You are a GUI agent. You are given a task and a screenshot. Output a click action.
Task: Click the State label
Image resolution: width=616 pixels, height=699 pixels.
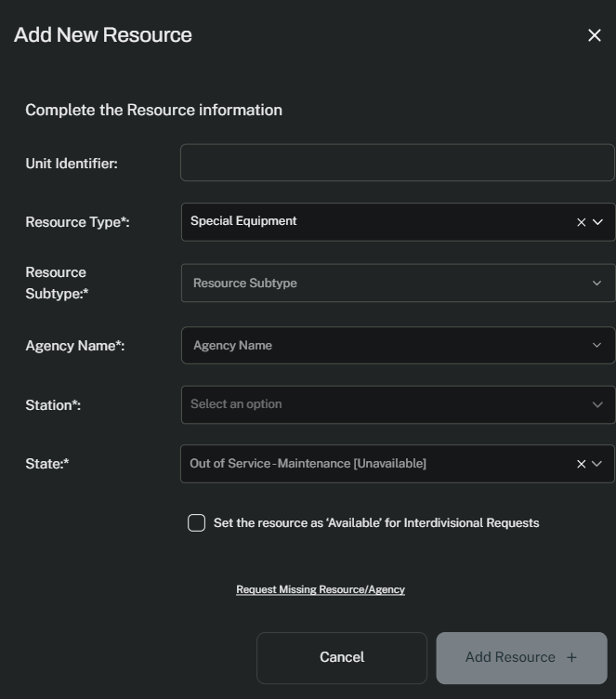tap(47, 464)
